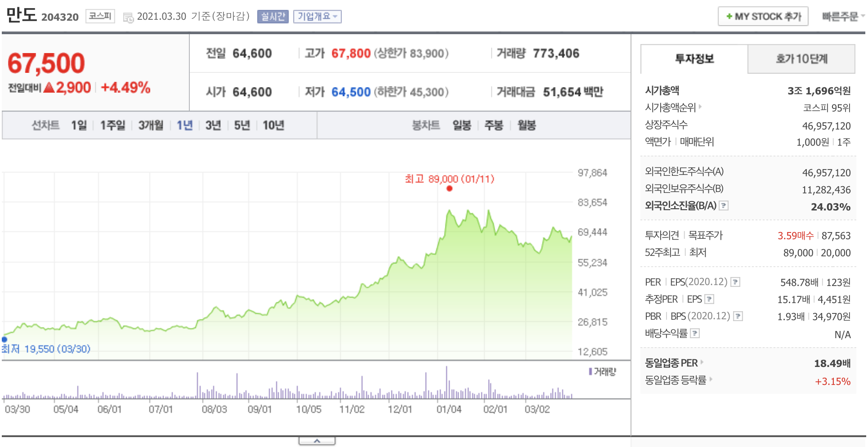The width and height of the screenshot is (868, 447).
Task: Select the 5년 line chart period
Action: click(242, 125)
